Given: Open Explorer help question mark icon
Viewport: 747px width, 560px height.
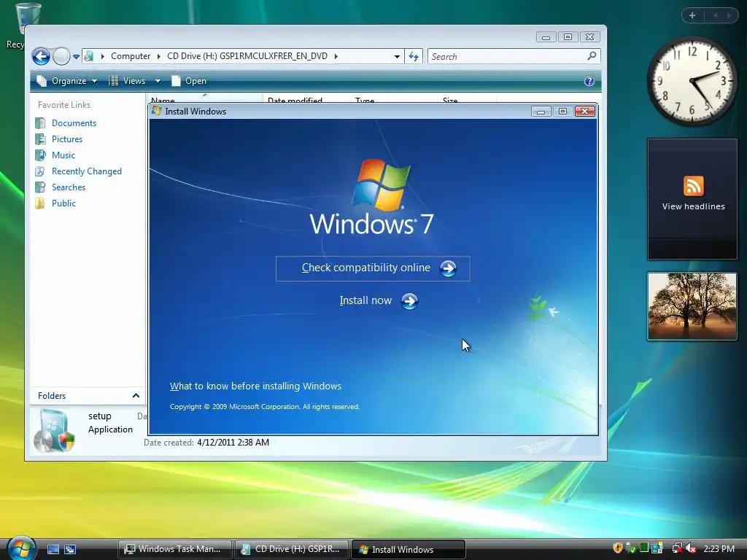Looking at the screenshot, I should click(x=589, y=81).
